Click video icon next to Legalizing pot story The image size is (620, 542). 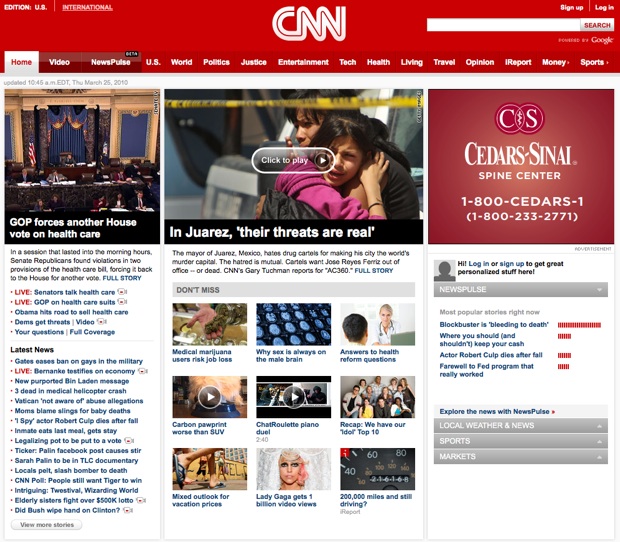(x=129, y=440)
